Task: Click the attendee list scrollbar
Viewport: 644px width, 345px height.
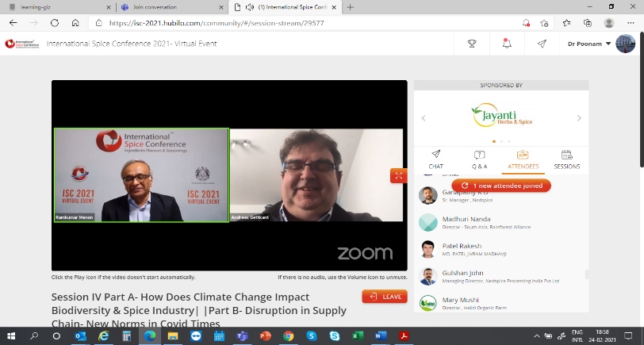Action: (587, 274)
